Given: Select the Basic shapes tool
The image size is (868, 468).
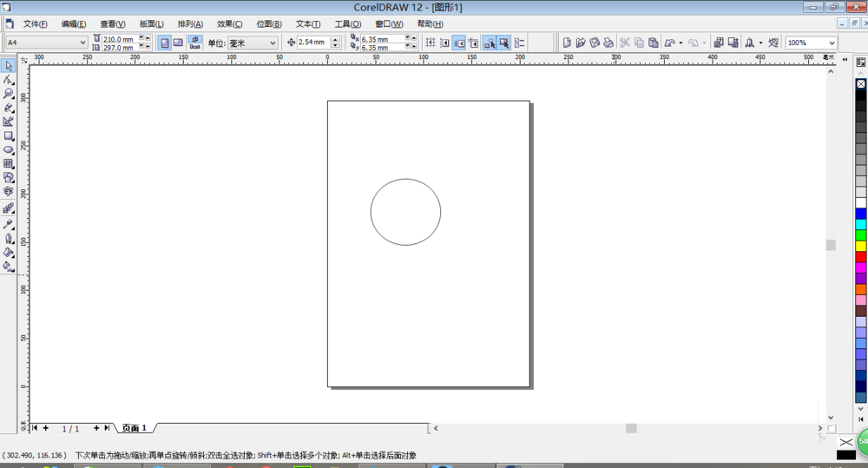Looking at the screenshot, I should [9, 177].
